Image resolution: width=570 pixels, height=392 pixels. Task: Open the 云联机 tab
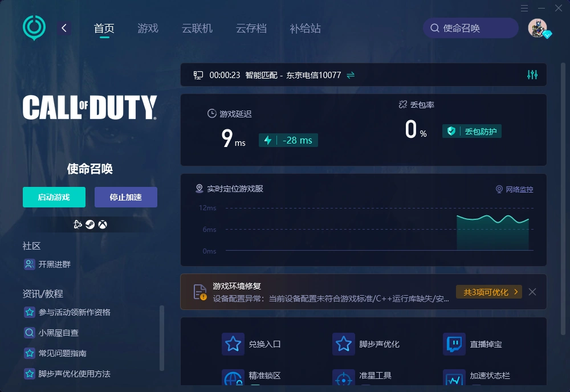pos(197,28)
